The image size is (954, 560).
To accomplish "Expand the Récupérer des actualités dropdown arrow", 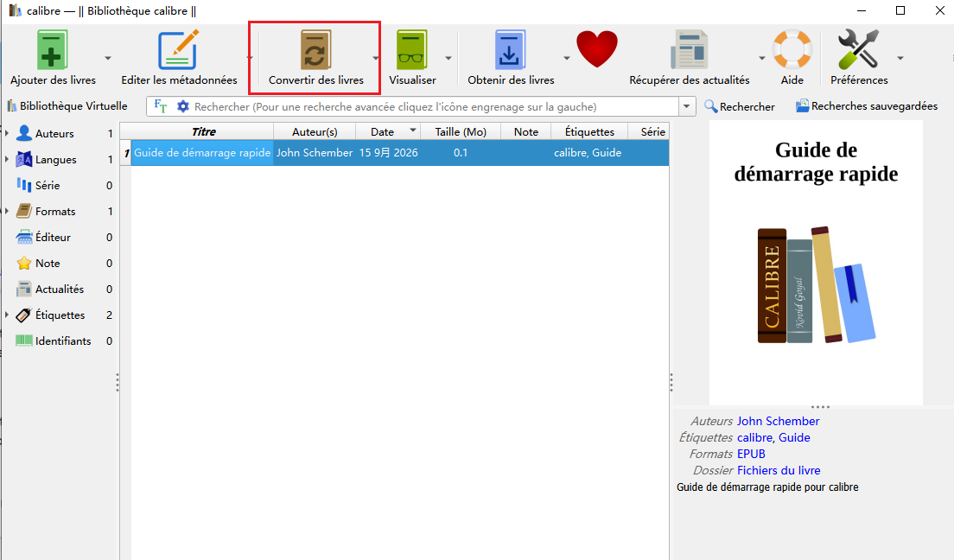I will 762,59.
